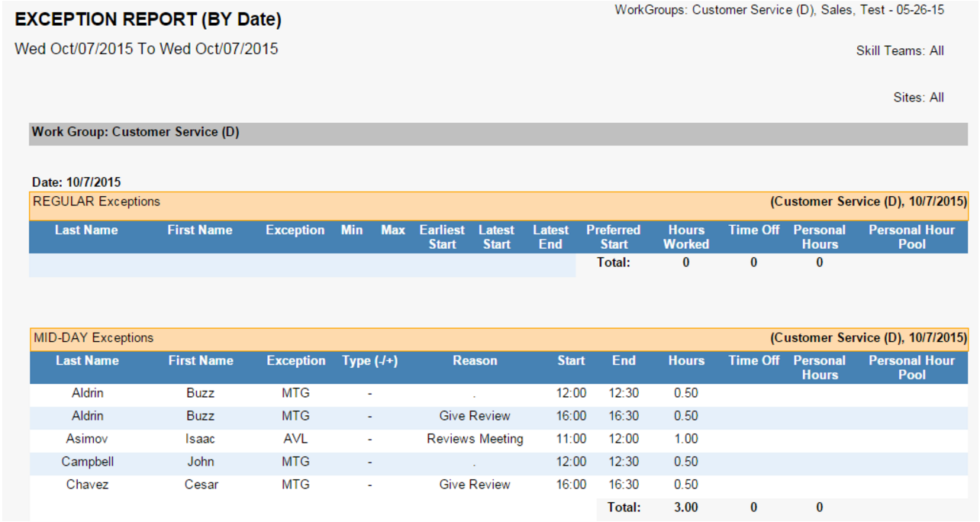Viewport: 980px width, 522px height.
Task: Click the Latest End column header
Action: (550, 237)
